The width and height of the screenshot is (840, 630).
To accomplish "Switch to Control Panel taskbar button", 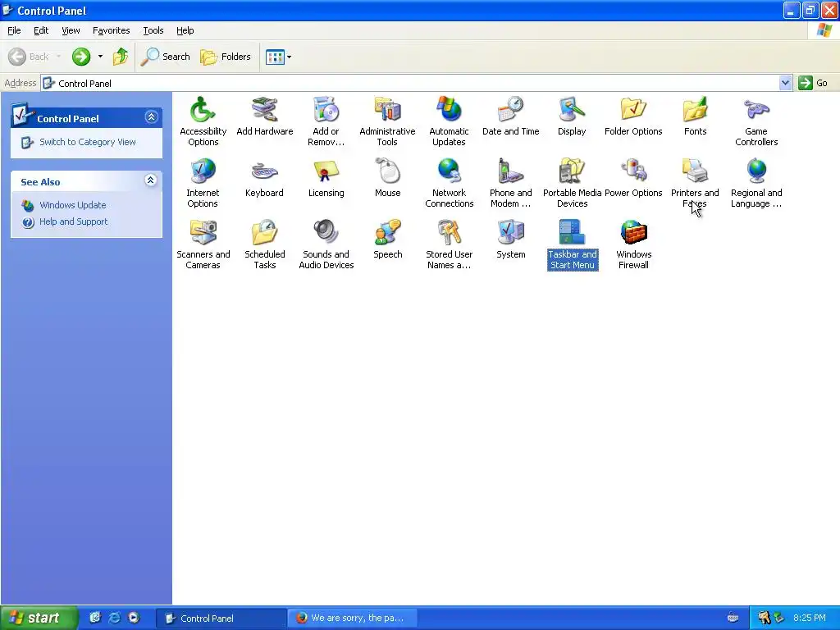I will click(x=221, y=619).
